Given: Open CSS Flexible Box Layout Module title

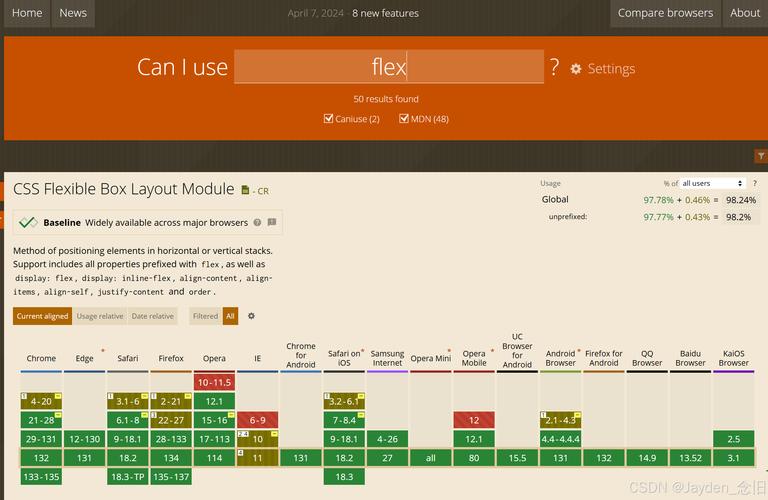Looking at the screenshot, I should [x=123, y=189].
